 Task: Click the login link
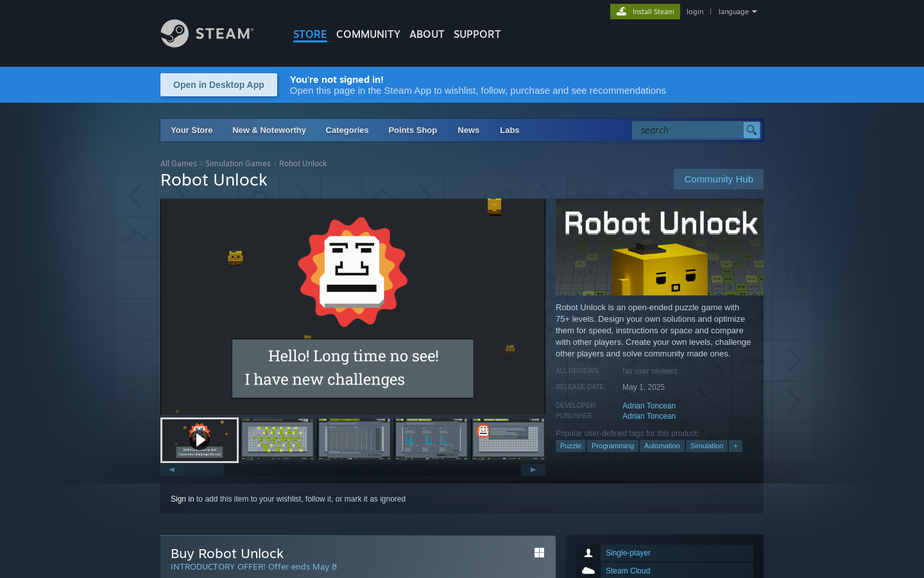coord(695,12)
